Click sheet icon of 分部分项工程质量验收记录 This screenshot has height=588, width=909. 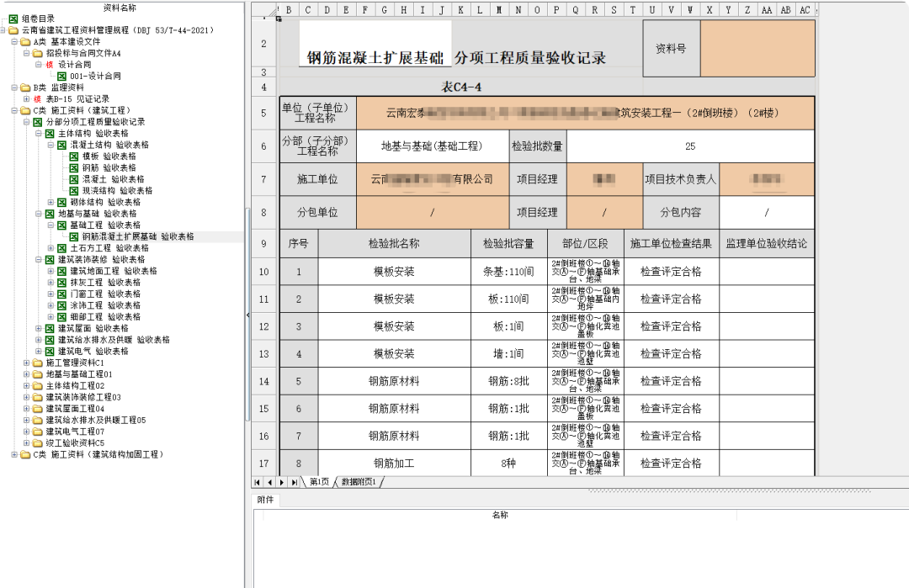[38, 122]
